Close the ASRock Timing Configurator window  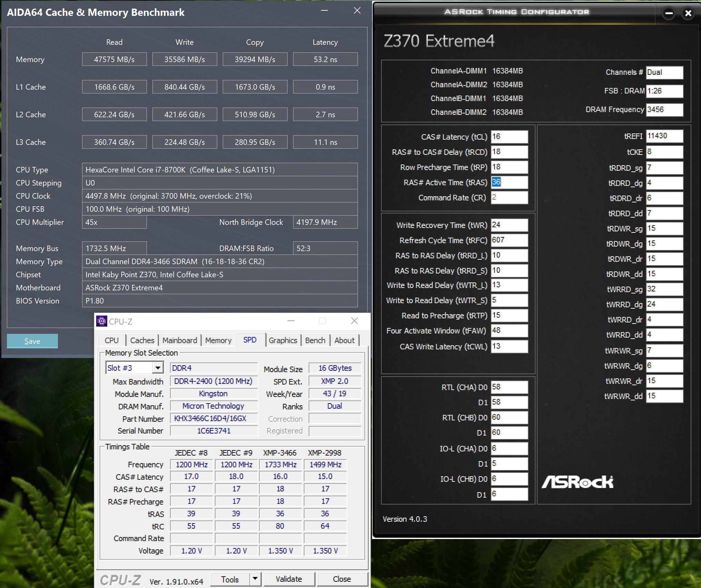point(688,13)
